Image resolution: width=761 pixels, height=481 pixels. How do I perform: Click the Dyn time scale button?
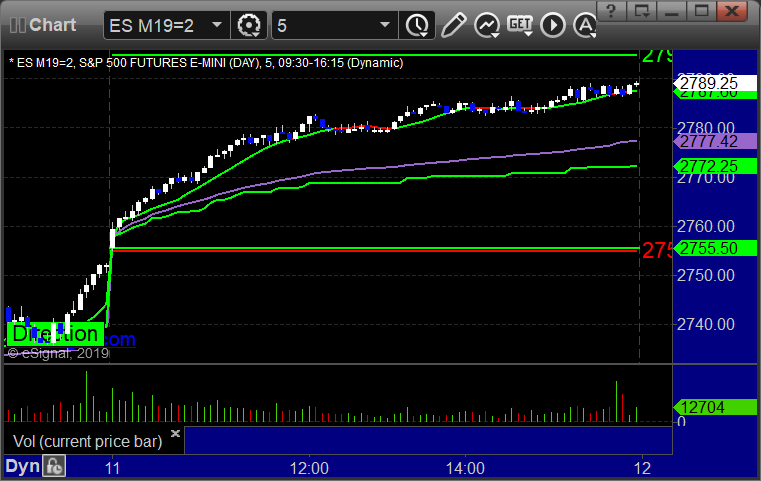coord(22,466)
